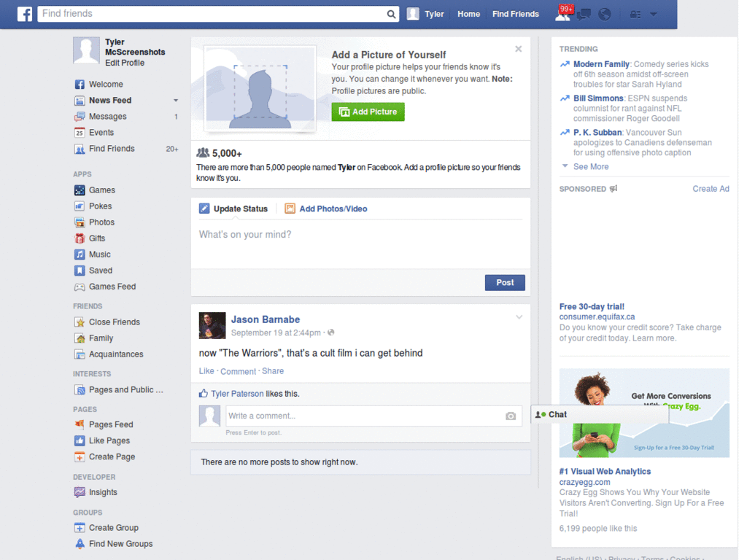The height and width of the screenshot is (560, 747).
Task: Click the audience globe icon on Jason's post
Action: pyautogui.click(x=331, y=332)
